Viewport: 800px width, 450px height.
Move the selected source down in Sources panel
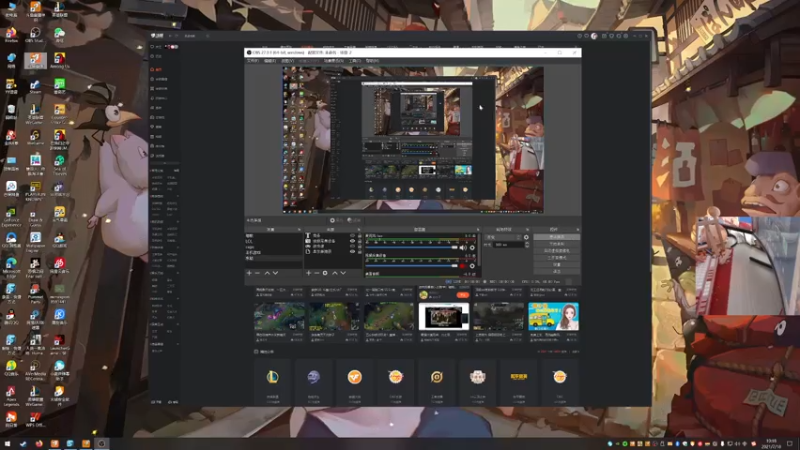343,273
